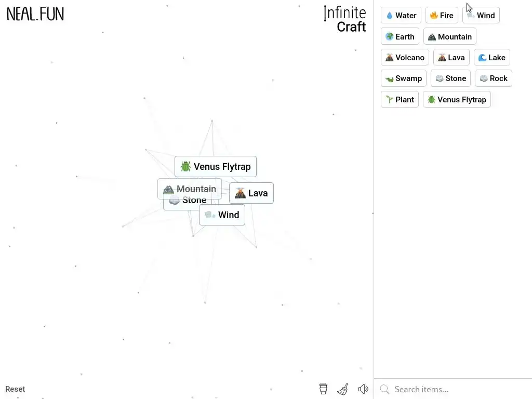Pick the Earth element from sidebar
This screenshot has height=399, width=532.
tap(400, 37)
